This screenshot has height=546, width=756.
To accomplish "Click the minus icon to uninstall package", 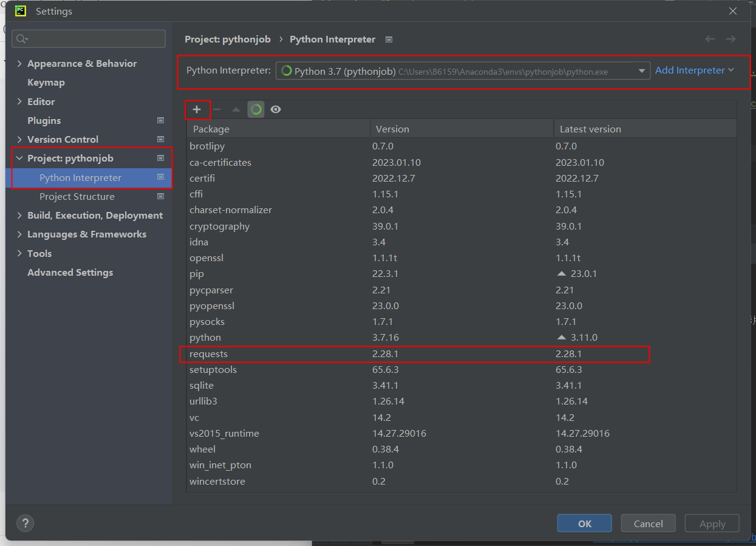I will (x=217, y=109).
